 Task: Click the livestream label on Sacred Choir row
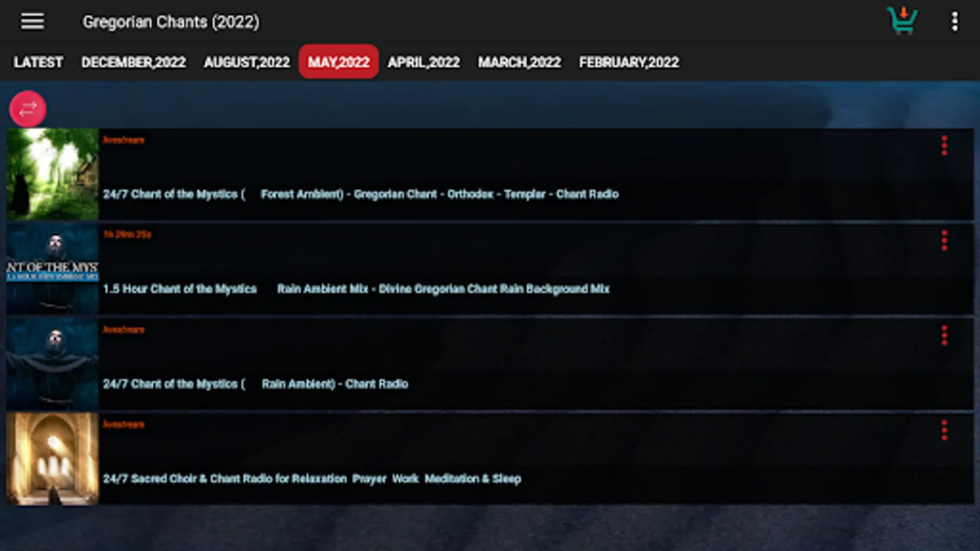(123, 424)
